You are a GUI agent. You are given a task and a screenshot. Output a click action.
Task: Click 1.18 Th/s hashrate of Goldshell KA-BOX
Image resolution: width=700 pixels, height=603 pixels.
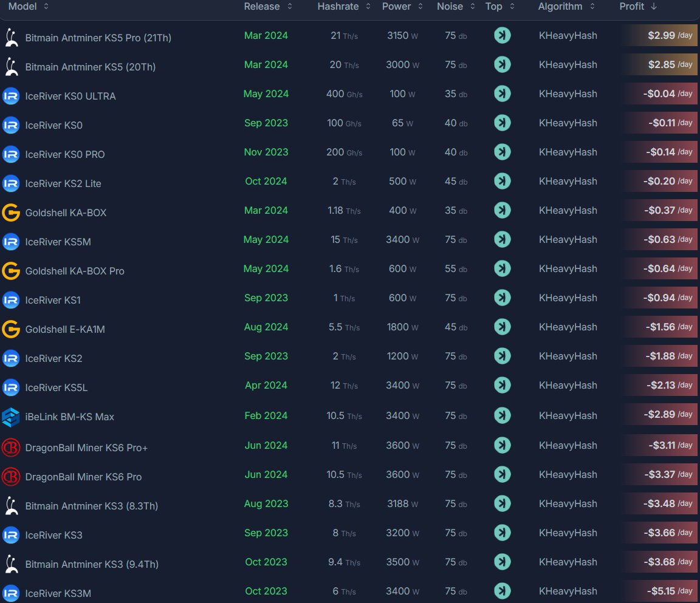[x=344, y=211]
